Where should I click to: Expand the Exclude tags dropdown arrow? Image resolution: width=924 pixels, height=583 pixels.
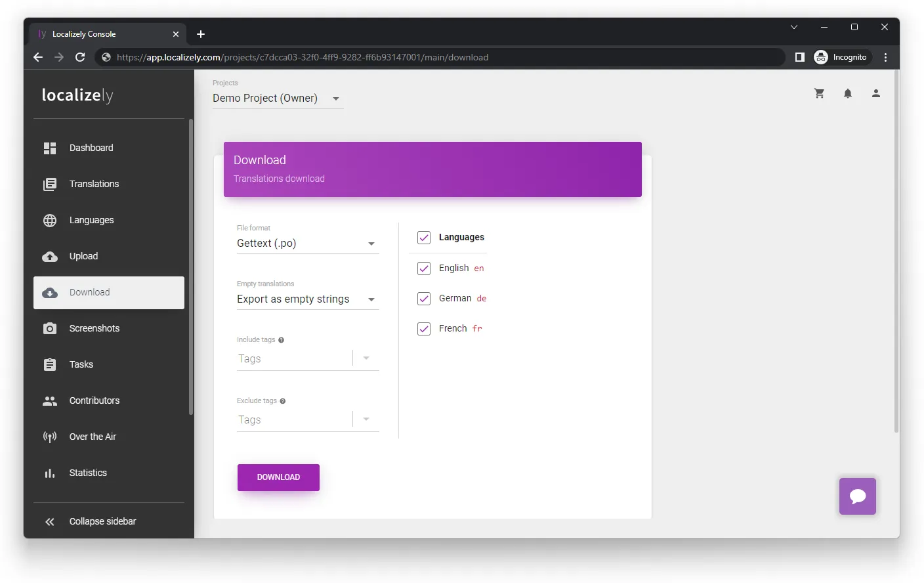click(x=366, y=420)
